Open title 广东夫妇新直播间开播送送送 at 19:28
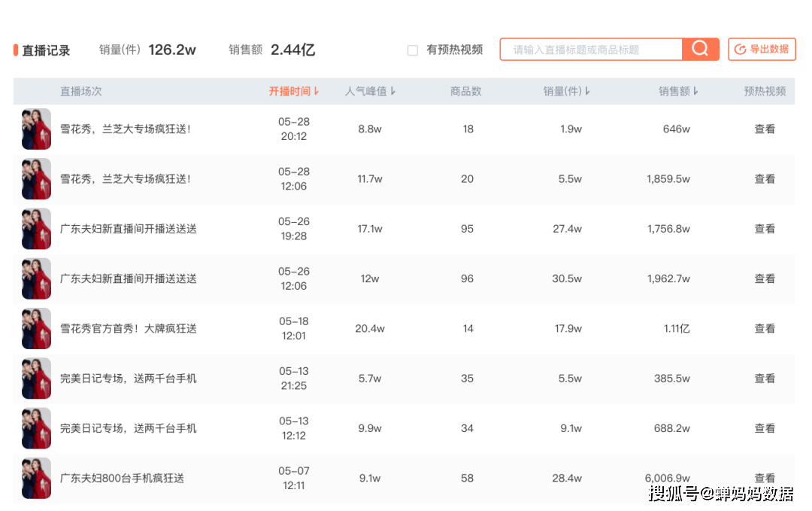Image resolution: width=812 pixels, height=511 pixels. [x=128, y=229]
